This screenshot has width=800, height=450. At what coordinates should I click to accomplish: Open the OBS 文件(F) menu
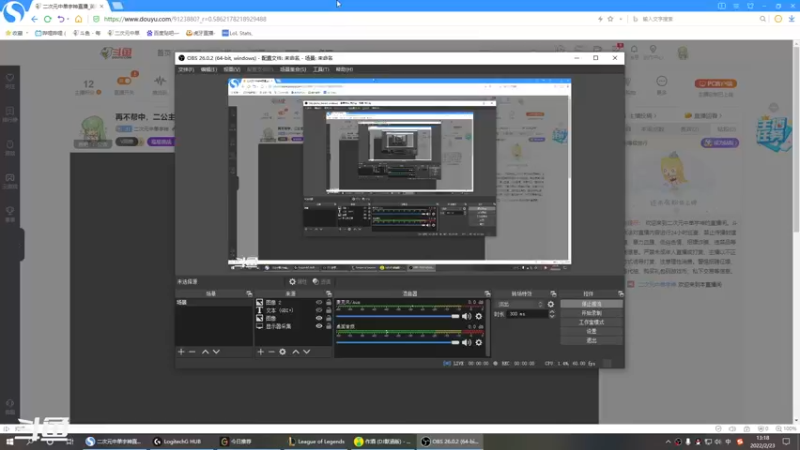(x=186, y=69)
